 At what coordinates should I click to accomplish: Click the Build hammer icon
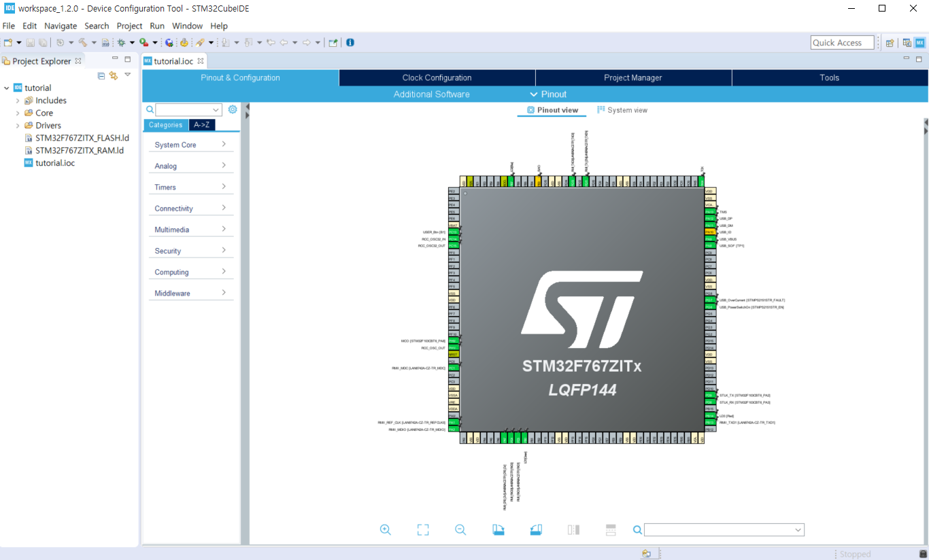82,42
